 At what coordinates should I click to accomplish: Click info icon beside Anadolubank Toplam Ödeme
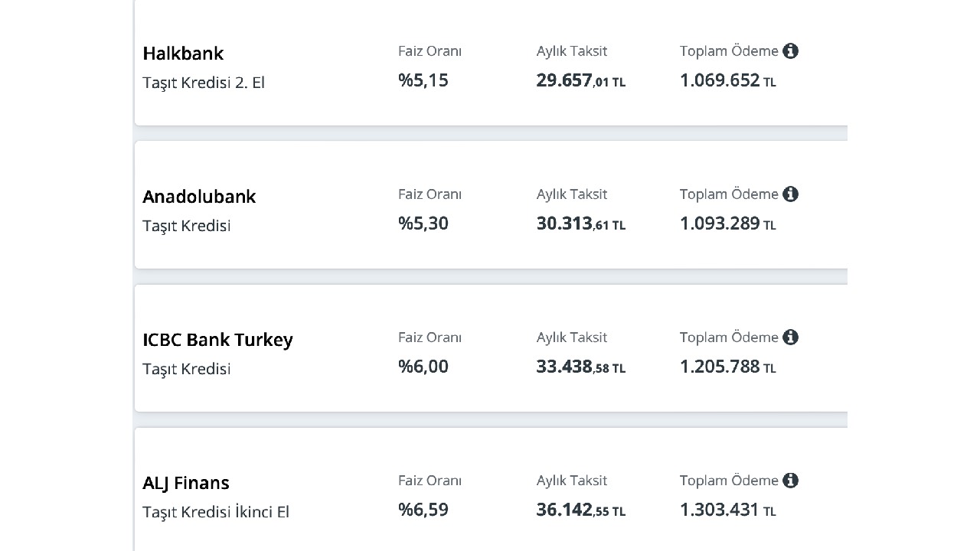pyautogui.click(x=791, y=194)
